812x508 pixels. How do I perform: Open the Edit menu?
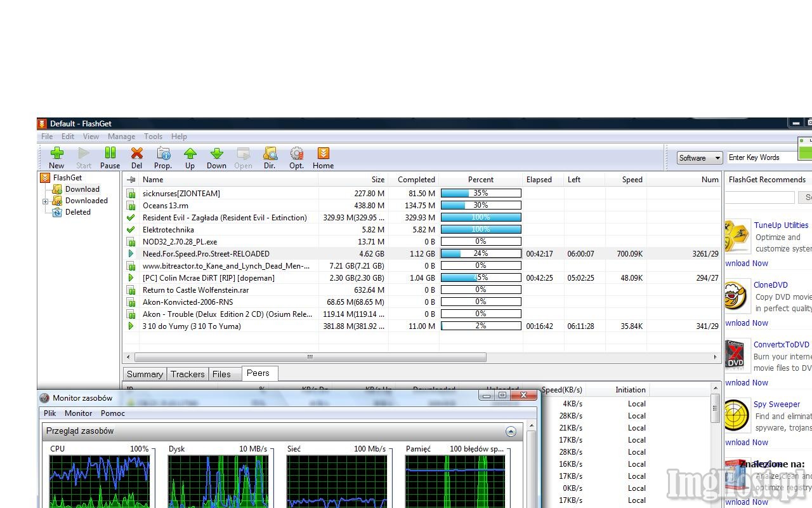[x=68, y=137]
